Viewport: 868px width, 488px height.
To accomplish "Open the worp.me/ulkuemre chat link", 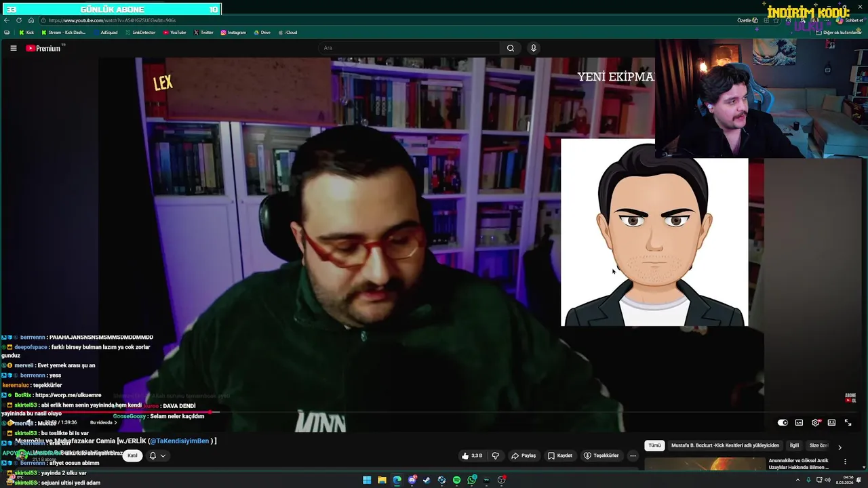I will click(x=67, y=395).
